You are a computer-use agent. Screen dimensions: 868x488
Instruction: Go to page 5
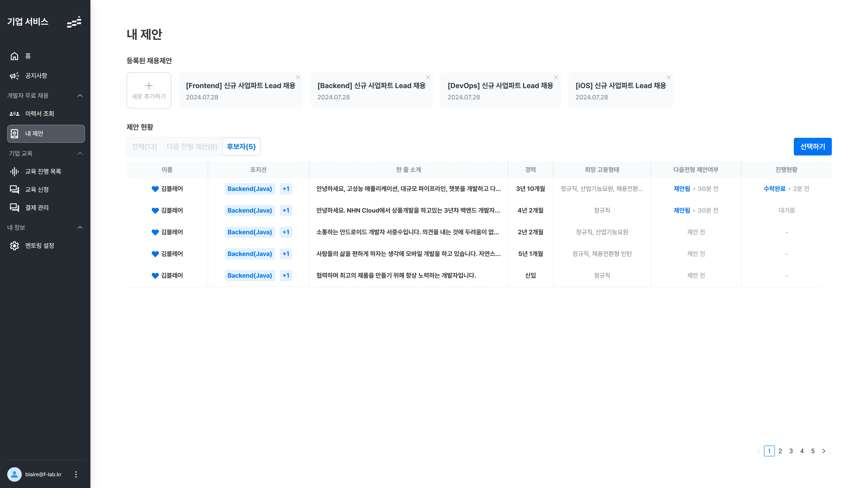[813, 451]
